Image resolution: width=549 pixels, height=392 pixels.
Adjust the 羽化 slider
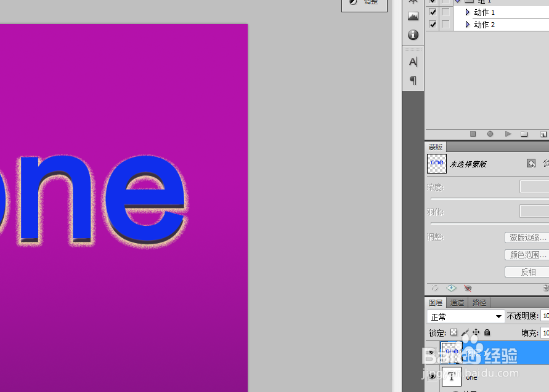pyautogui.click(x=489, y=223)
